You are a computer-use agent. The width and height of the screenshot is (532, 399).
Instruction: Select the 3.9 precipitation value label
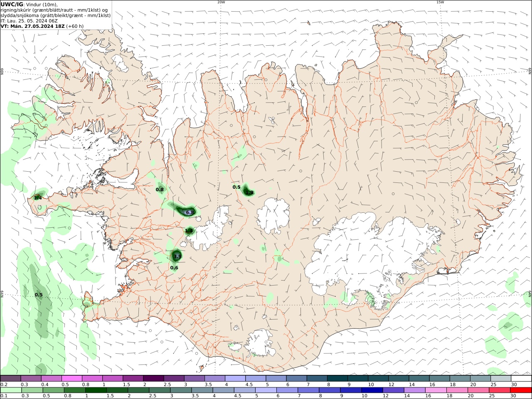click(177, 256)
